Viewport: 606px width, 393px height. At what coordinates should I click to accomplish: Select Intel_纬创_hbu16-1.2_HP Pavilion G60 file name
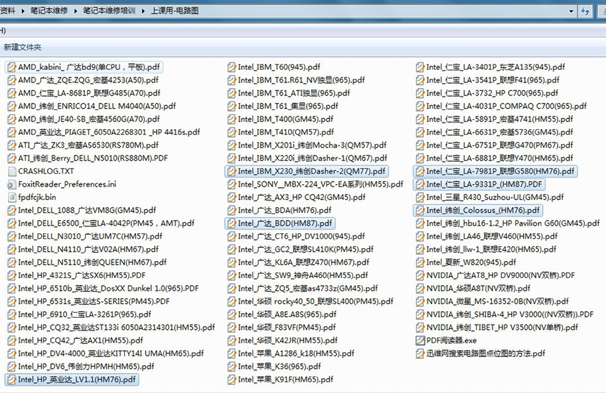513,223
